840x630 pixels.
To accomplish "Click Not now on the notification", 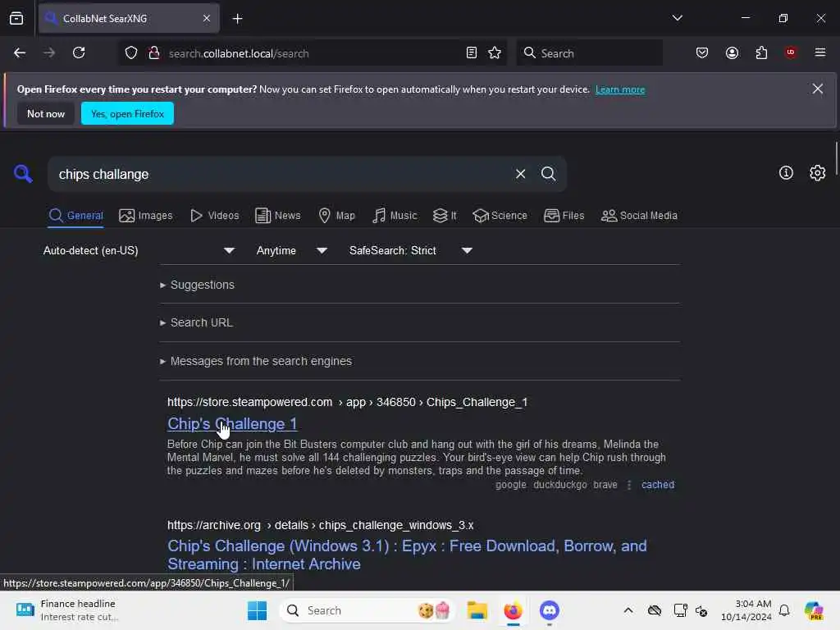I will (x=46, y=113).
